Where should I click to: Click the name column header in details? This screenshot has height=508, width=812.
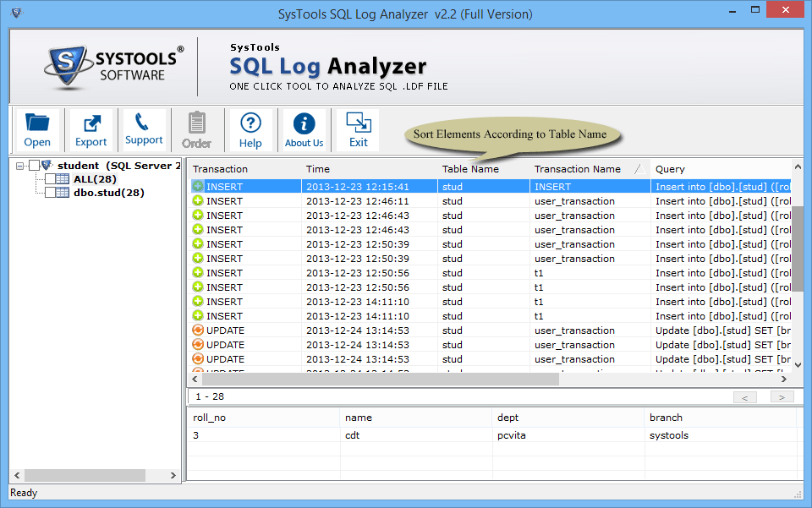coord(416,418)
